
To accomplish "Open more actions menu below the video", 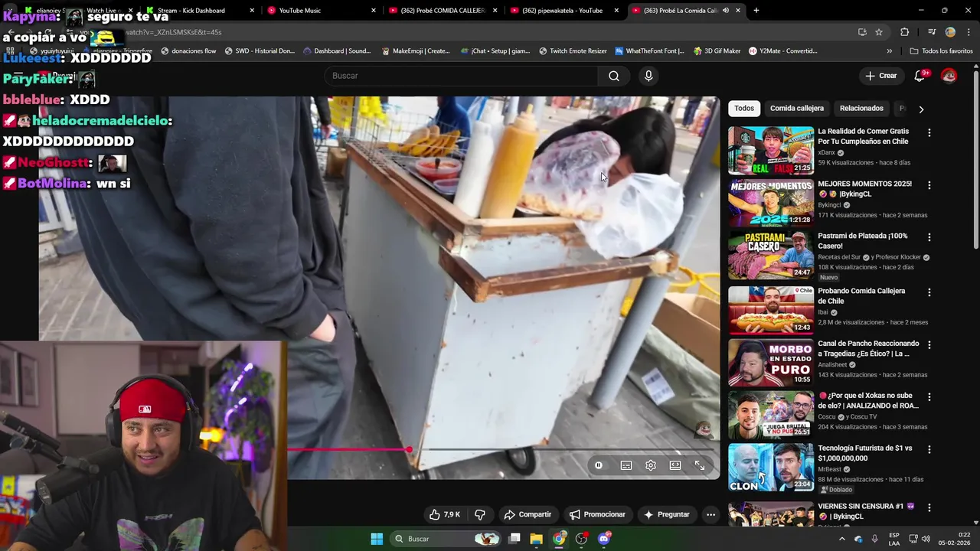I will 710,514.
